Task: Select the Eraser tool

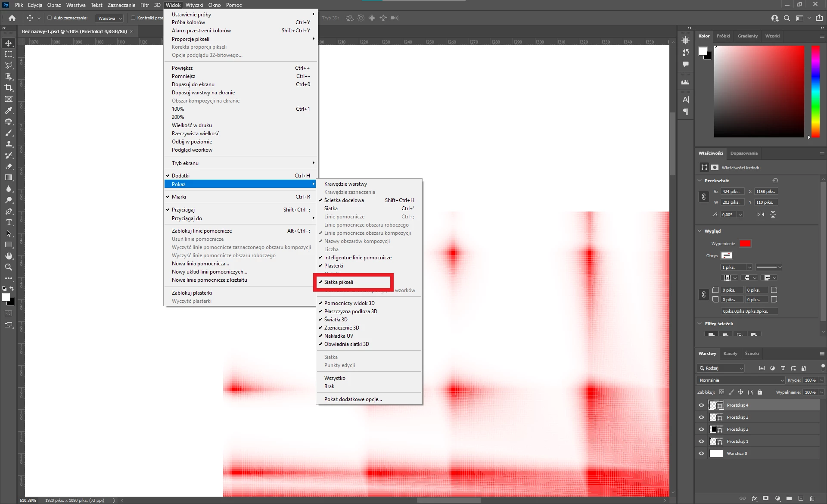Action: (9, 166)
